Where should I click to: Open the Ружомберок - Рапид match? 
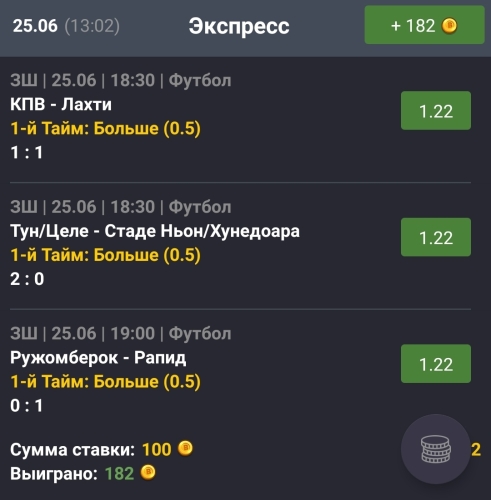pos(98,358)
